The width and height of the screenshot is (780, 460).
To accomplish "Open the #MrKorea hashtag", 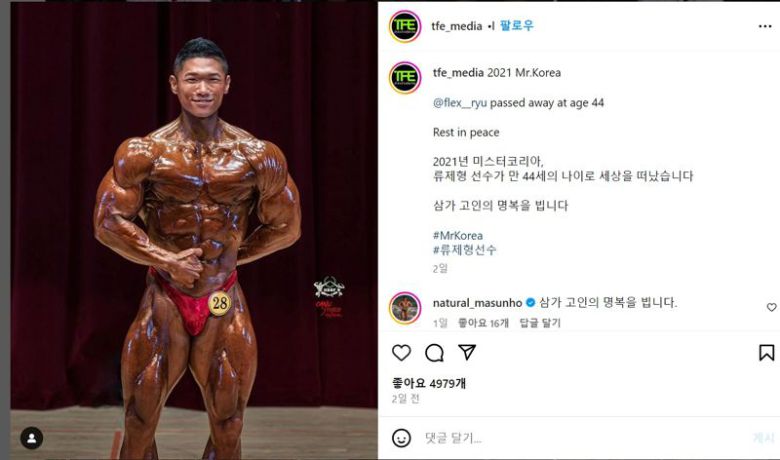I will point(458,235).
